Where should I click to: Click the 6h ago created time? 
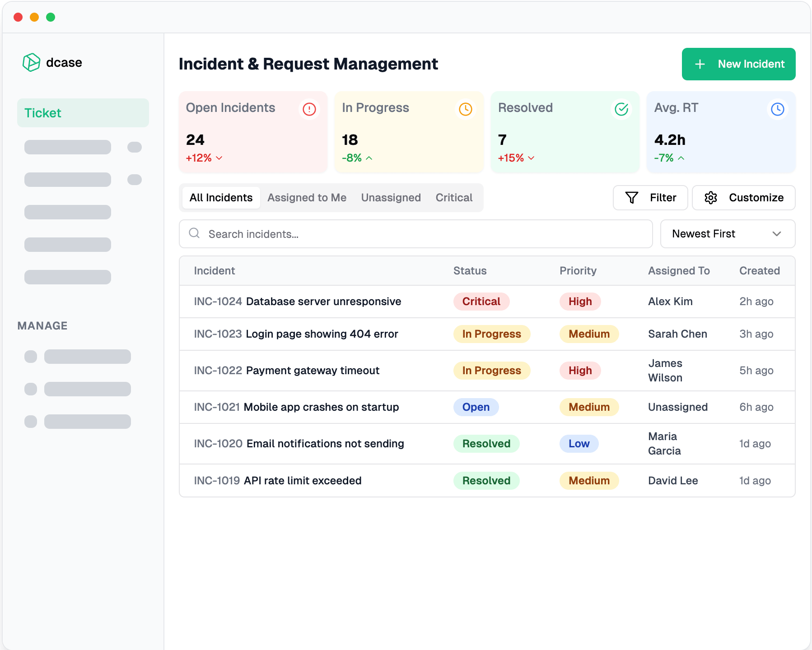coord(756,407)
